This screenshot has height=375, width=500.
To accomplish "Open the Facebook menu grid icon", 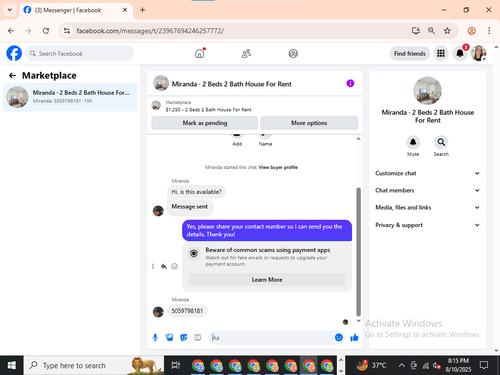I will click(441, 53).
